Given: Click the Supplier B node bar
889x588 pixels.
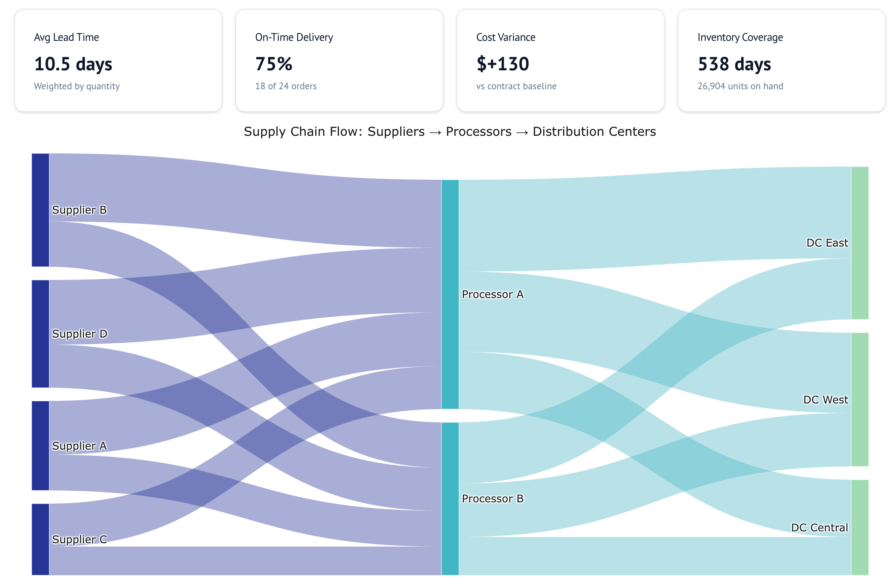Looking at the screenshot, I should pyautogui.click(x=40, y=210).
